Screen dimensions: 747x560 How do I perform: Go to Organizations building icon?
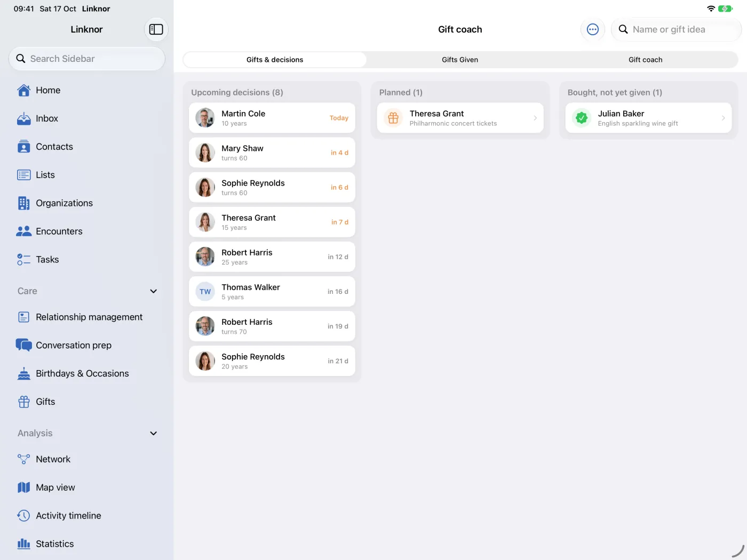(x=24, y=203)
